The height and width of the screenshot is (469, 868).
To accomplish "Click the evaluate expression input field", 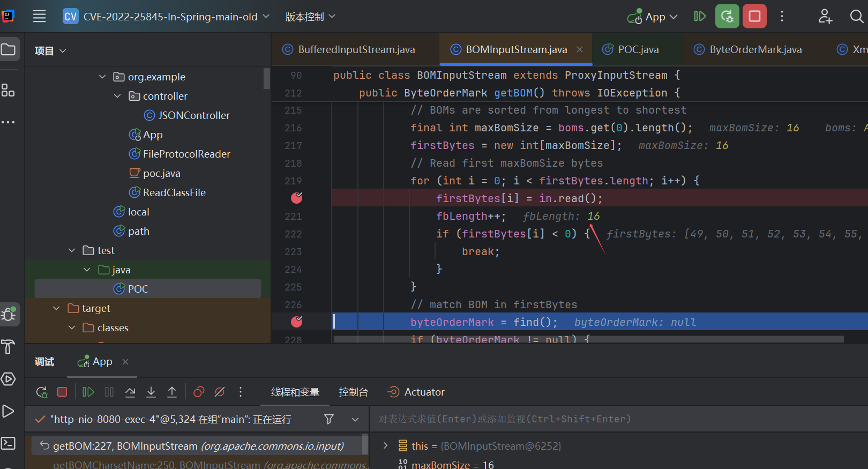I will 619,419.
